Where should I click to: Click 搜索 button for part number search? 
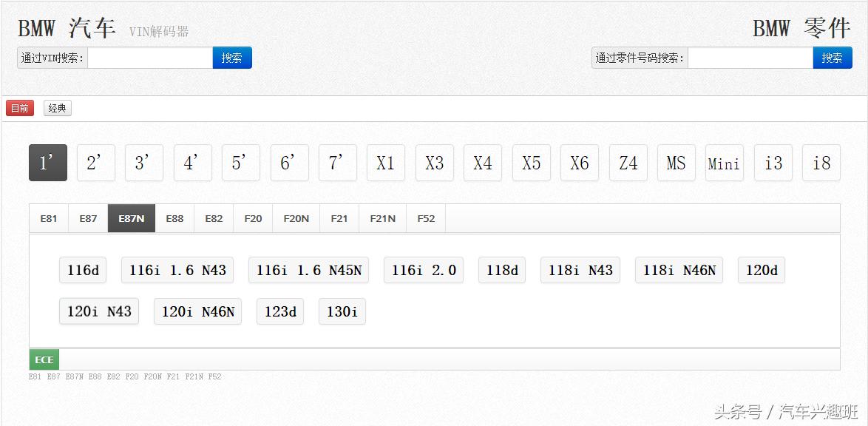[x=832, y=58]
